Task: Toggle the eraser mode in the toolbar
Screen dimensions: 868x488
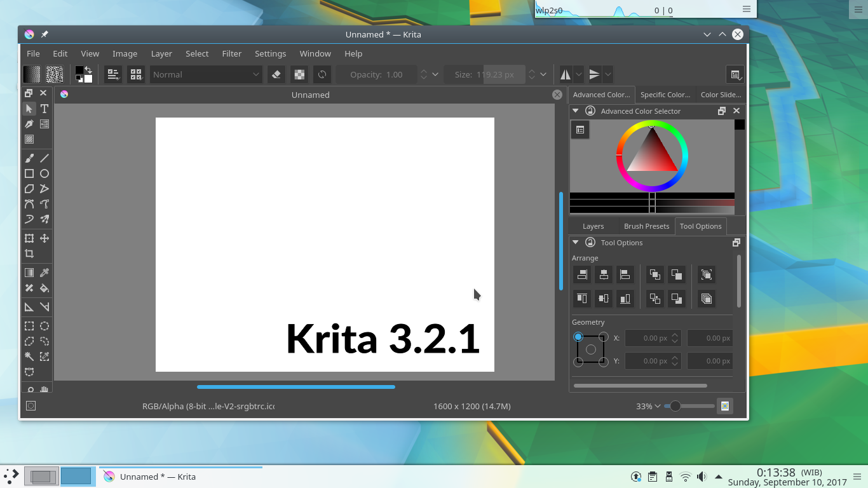Action: coord(276,74)
